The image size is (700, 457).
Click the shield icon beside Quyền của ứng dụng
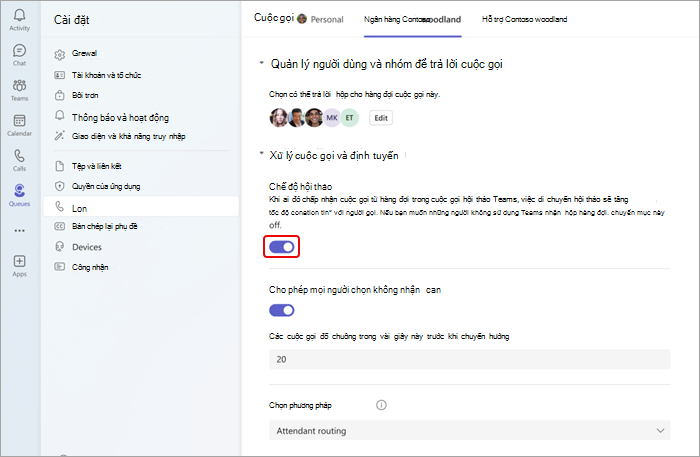coord(59,186)
